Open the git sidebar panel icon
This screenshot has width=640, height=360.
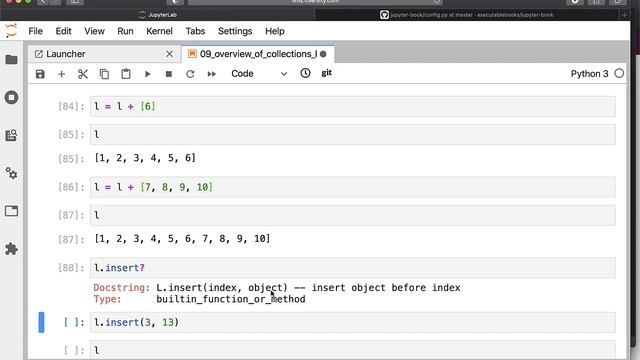point(11,135)
